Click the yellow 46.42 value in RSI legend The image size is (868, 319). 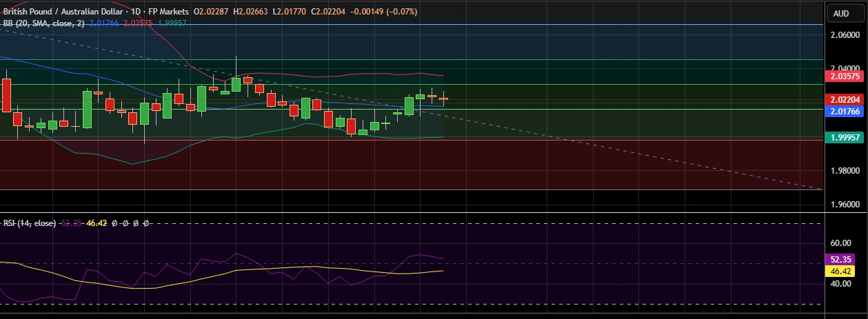(x=95, y=223)
